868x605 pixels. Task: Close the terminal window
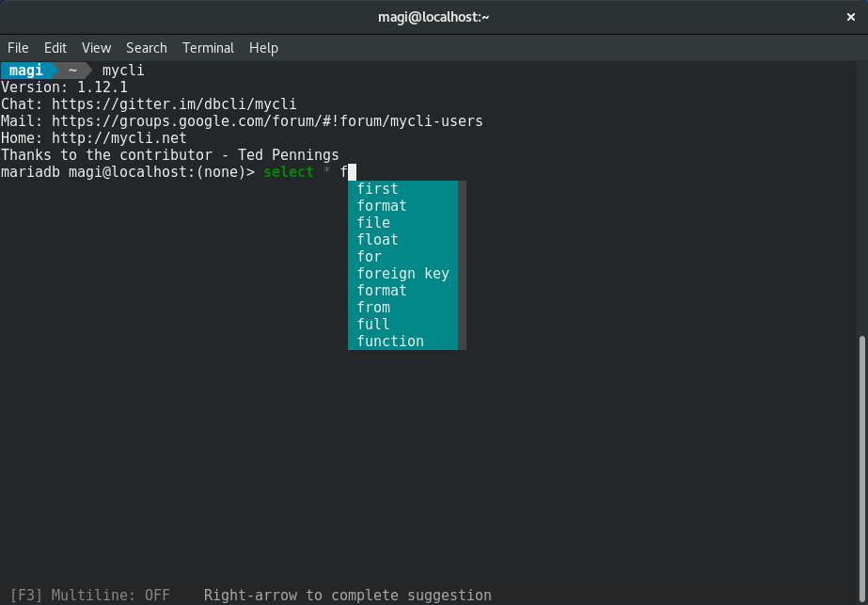(x=851, y=17)
